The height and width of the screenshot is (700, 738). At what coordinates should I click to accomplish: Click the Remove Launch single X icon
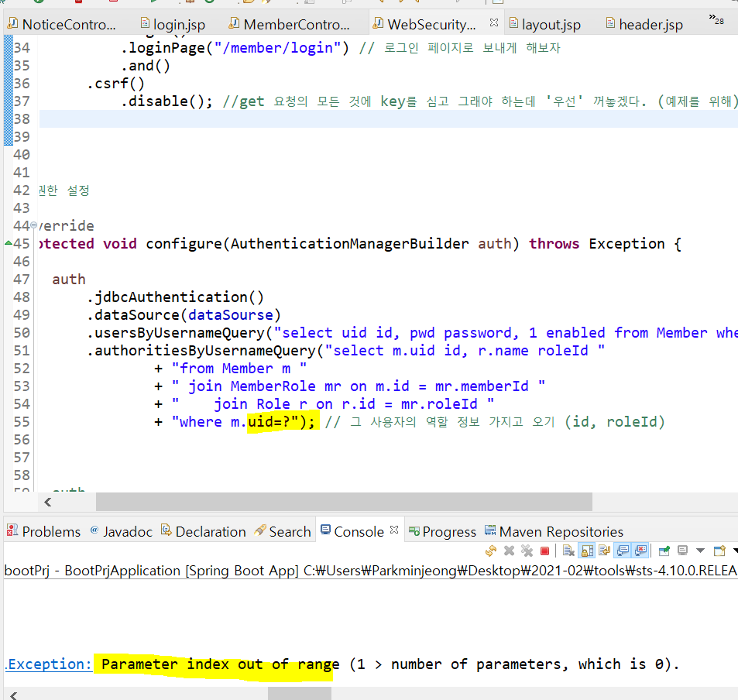(509, 551)
